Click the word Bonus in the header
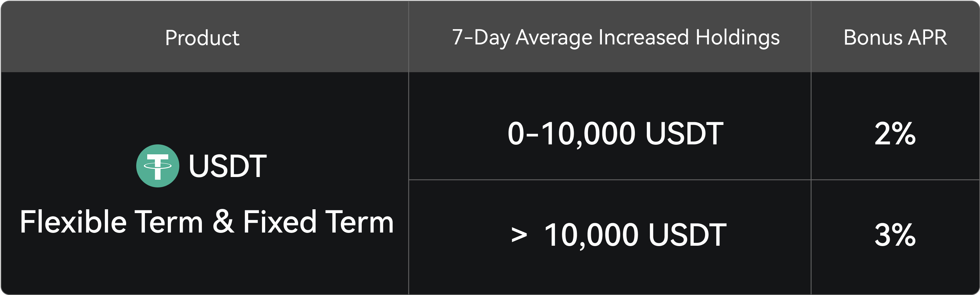980x295 pixels. coord(873,37)
